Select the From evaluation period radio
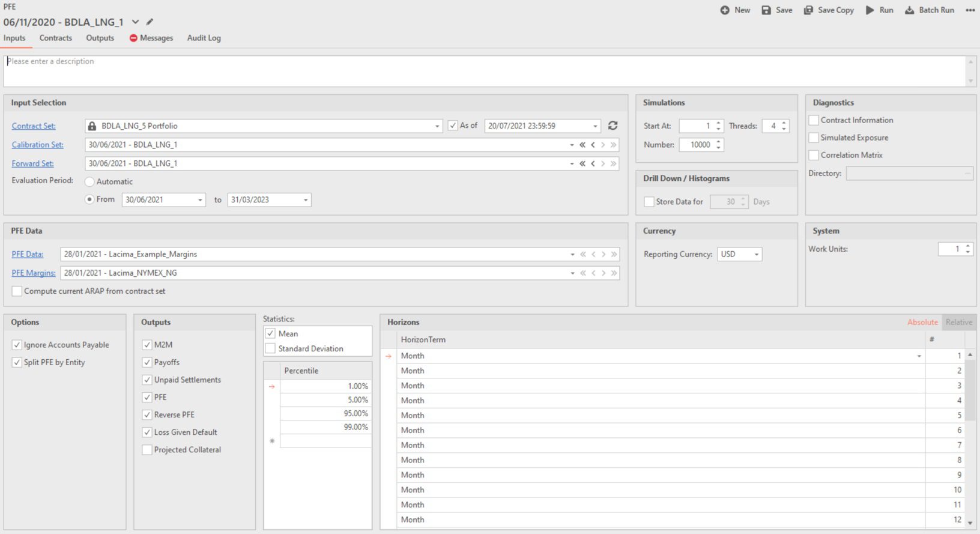The height and width of the screenshot is (534, 980). click(x=89, y=199)
